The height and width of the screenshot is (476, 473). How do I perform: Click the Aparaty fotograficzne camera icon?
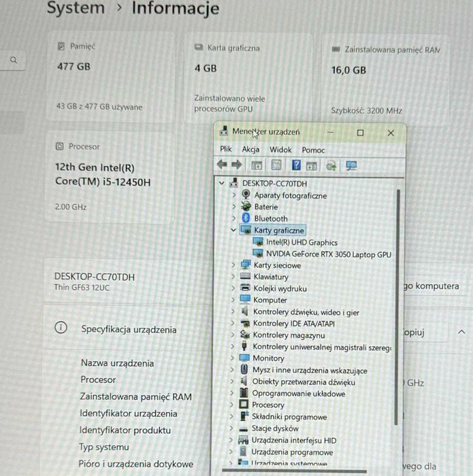(246, 194)
